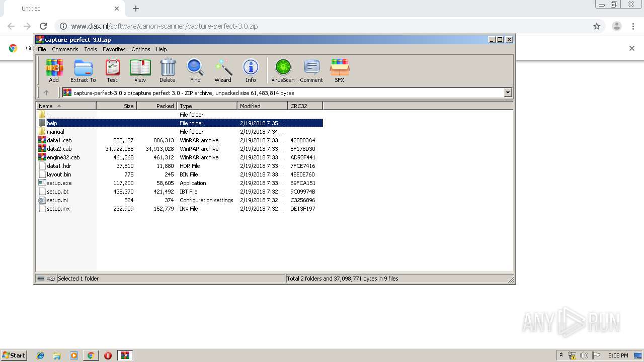The image size is (644, 362).
Task: Open the media player taskbar icon
Action: coord(74,355)
